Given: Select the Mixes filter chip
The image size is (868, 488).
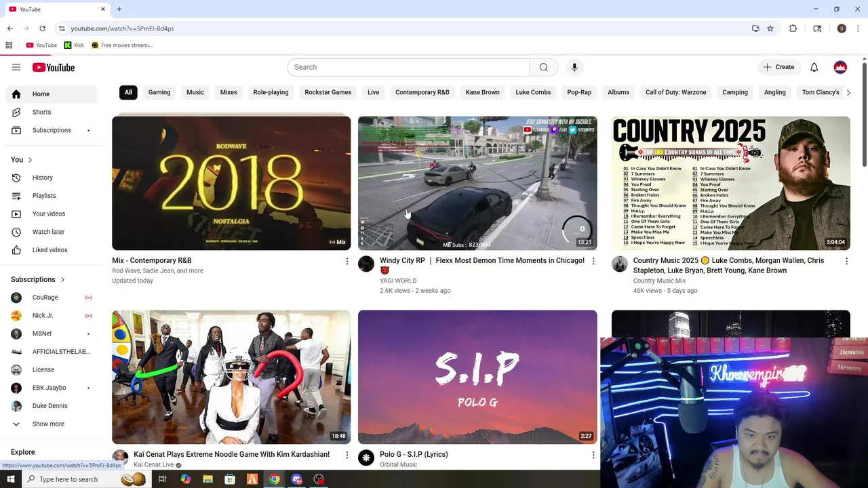Looking at the screenshot, I should [229, 92].
